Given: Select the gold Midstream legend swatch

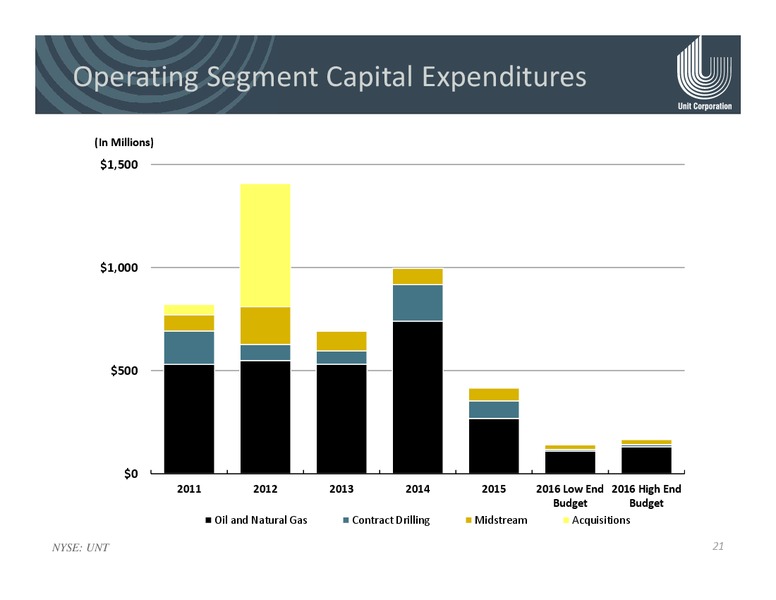Looking at the screenshot, I should tap(468, 520).
